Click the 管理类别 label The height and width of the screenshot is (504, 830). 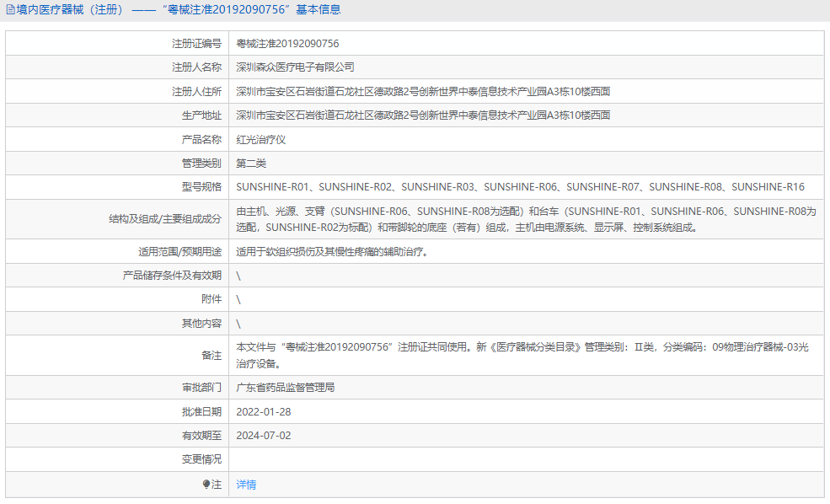(x=201, y=163)
